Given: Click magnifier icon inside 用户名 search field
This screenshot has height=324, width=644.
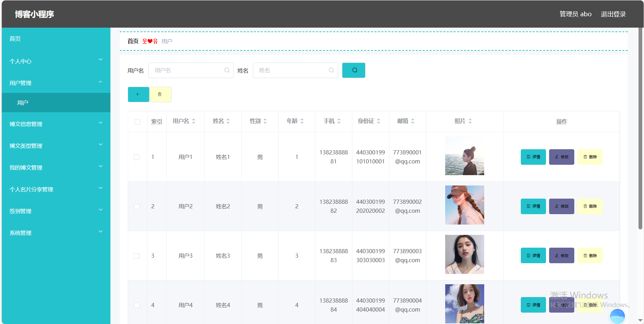Looking at the screenshot, I should 227,70.
